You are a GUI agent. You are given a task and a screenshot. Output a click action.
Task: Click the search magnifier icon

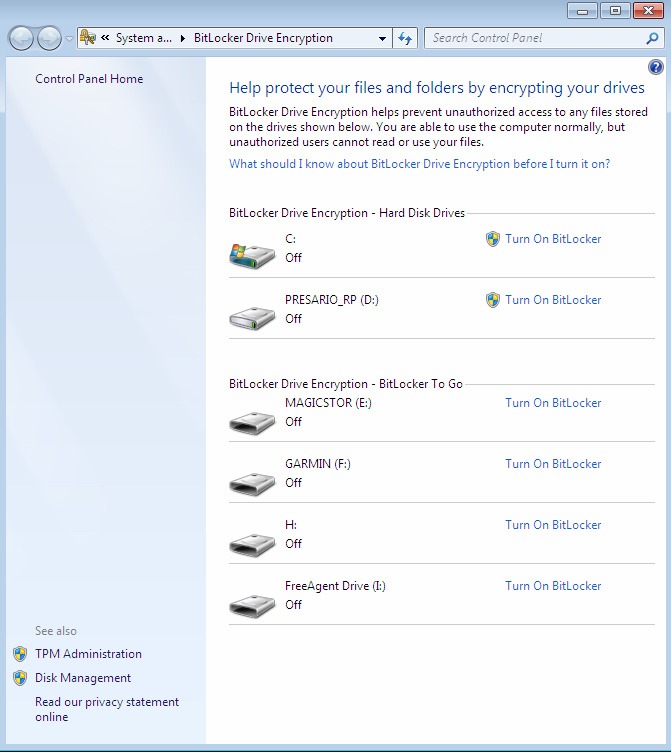point(652,38)
